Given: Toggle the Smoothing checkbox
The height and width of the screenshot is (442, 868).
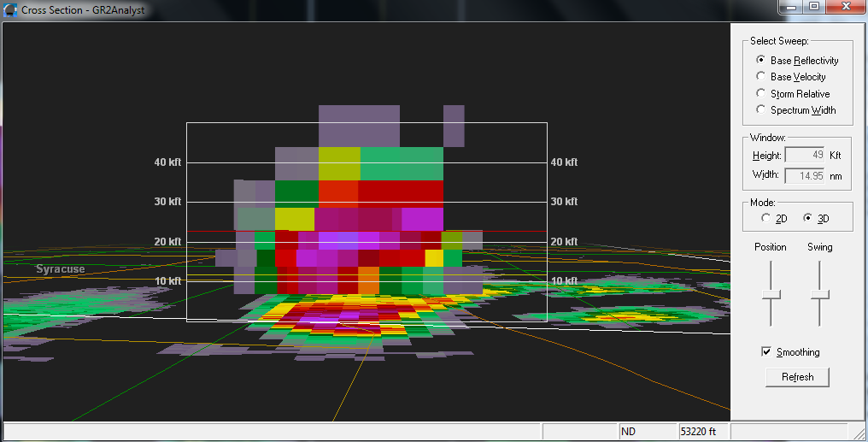Looking at the screenshot, I should [x=790, y=352].
